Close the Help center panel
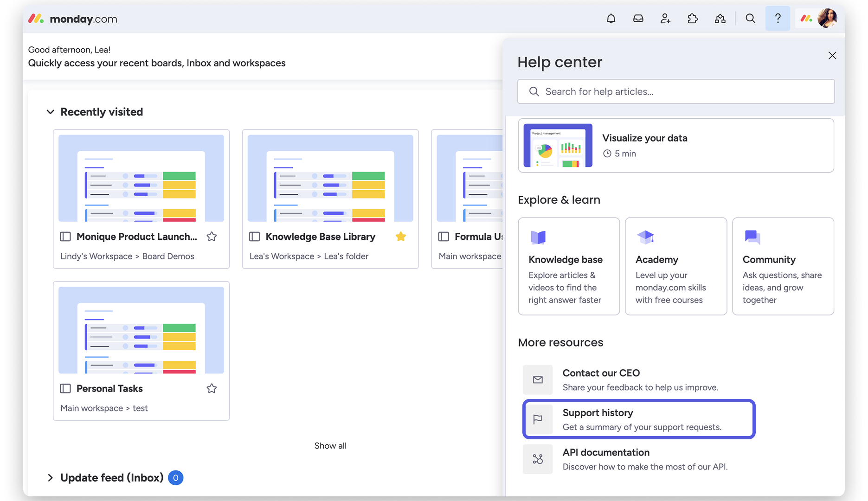868x501 pixels. 832,56
